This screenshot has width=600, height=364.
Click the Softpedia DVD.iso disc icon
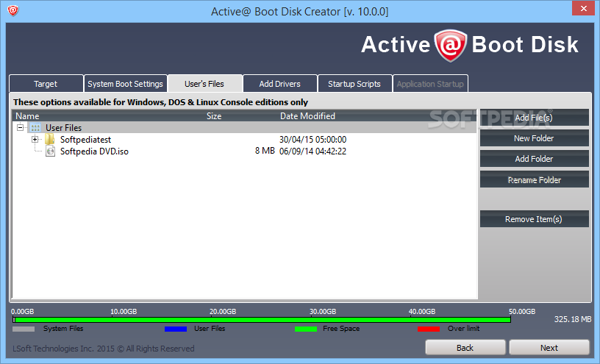(50, 151)
